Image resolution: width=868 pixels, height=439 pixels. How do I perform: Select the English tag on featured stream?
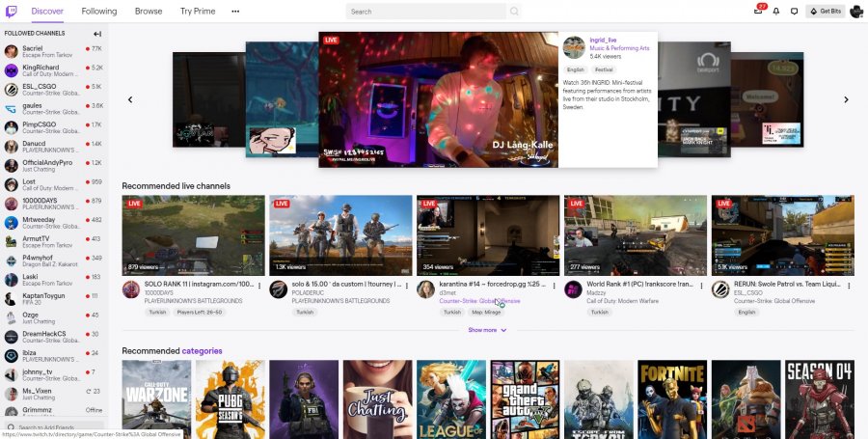click(x=576, y=69)
